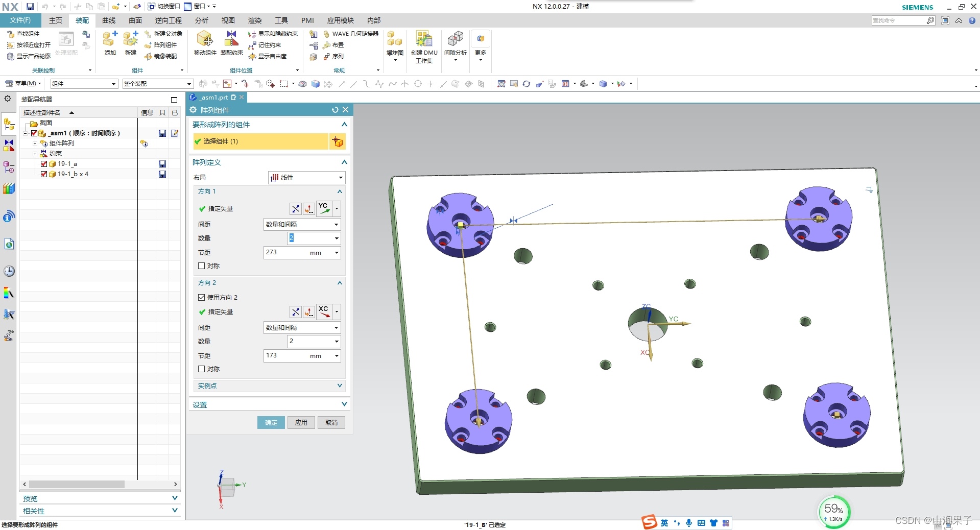Open the Constraint Navigator sidebar icon
This screenshot has height=530, width=980.
9,146
